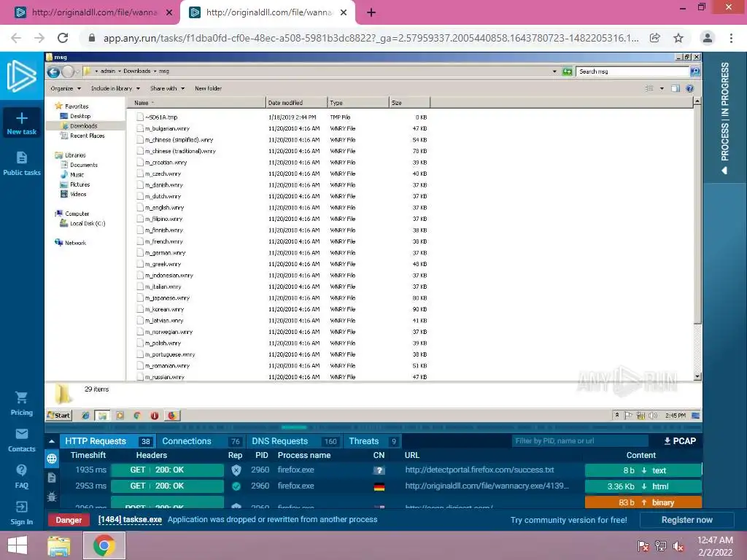Click refresh button next to address path
The image size is (747, 560).
(567, 71)
